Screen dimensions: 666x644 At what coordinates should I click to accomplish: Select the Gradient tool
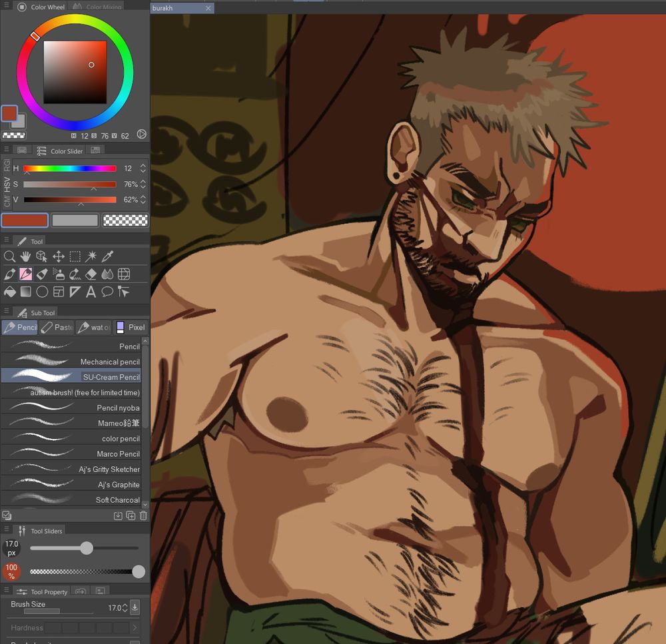pyautogui.click(x=25, y=292)
